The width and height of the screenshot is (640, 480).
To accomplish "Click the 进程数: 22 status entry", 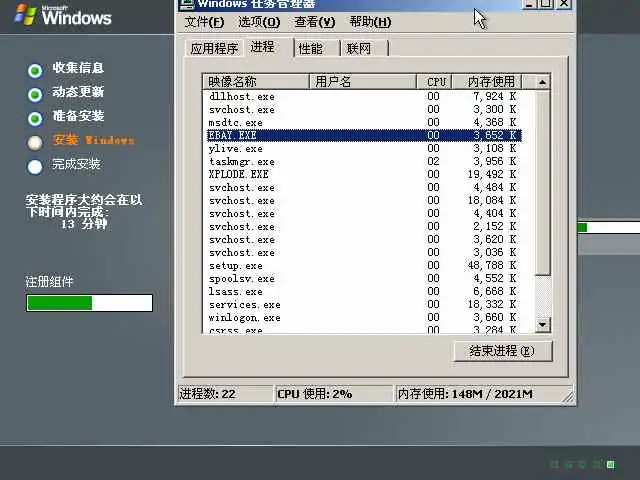I will 225,394.
